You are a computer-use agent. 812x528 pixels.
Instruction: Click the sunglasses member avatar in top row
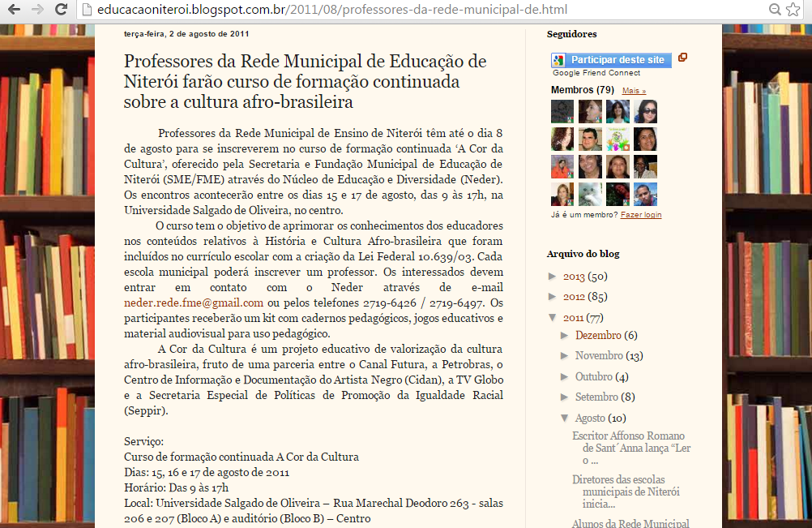(645, 111)
